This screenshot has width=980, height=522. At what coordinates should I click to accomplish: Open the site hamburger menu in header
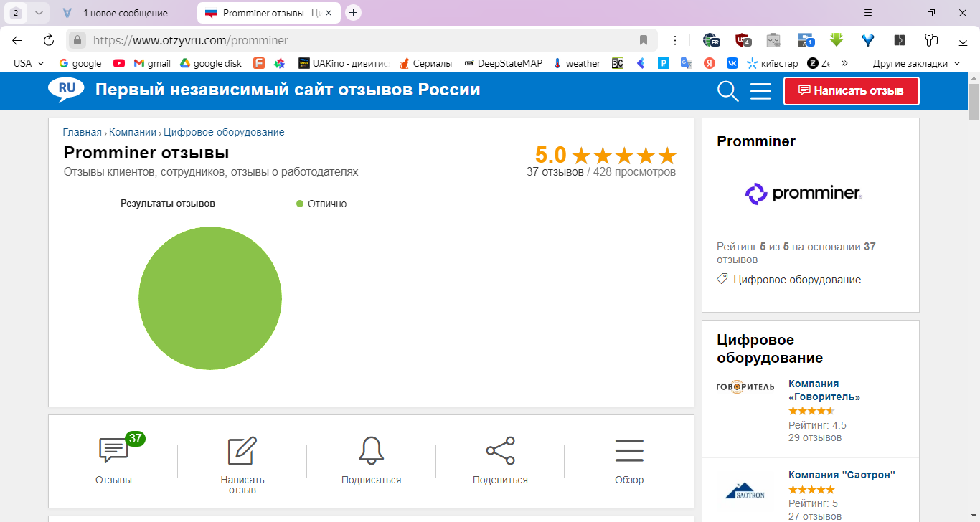[x=760, y=91]
